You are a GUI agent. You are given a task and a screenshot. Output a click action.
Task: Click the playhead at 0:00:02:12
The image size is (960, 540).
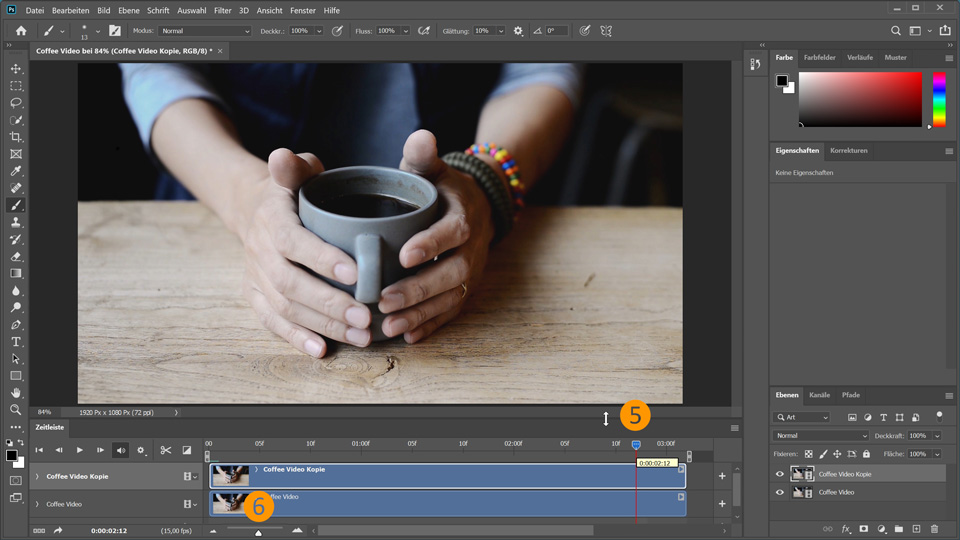(636, 444)
